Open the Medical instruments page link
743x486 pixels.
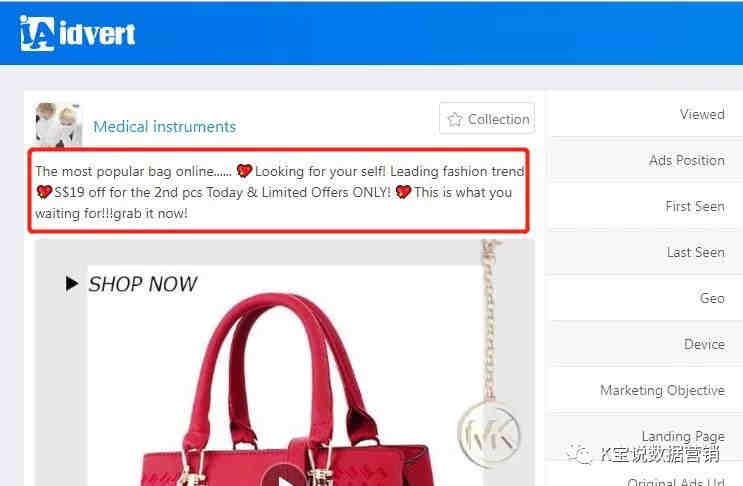tap(164, 126)
